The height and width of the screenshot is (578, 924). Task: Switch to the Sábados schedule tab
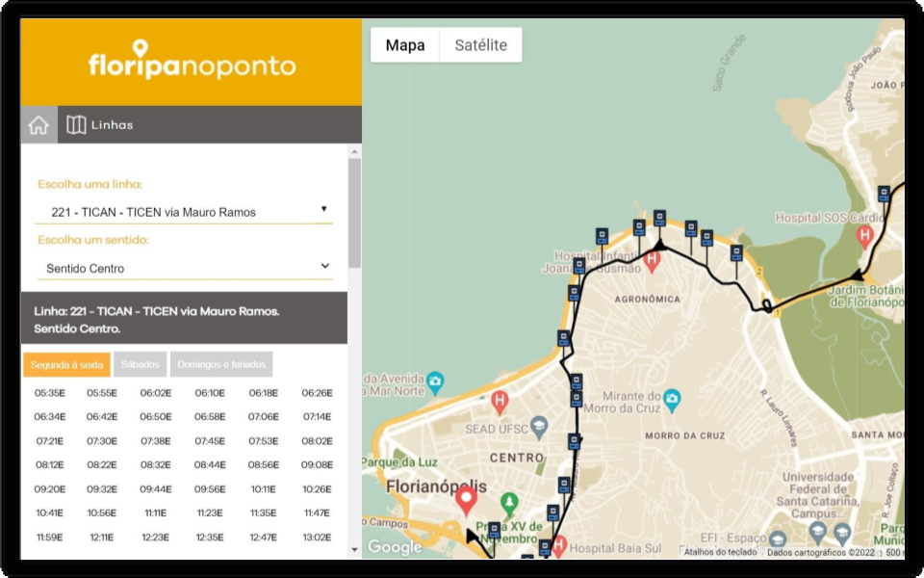click(141, 364)
